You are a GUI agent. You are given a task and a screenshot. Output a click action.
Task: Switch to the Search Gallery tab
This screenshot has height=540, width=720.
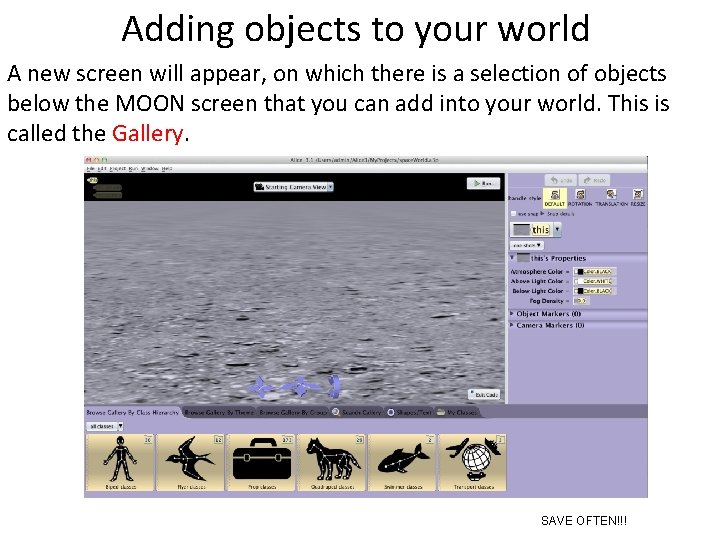(x=357, y=412)
